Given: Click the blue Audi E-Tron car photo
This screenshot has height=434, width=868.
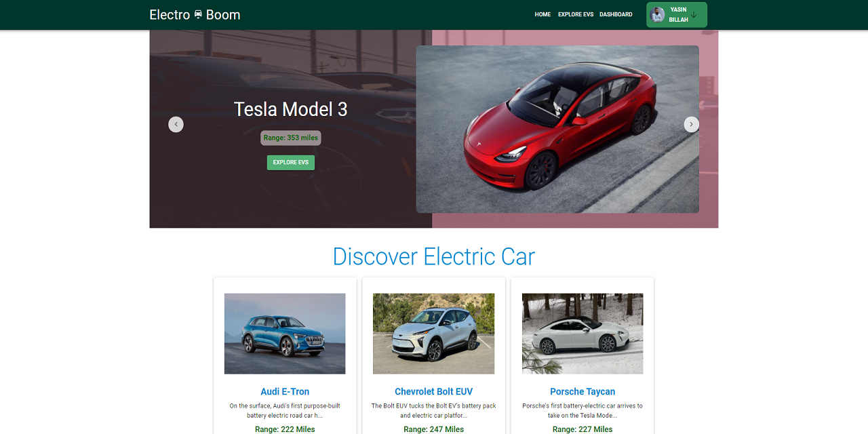Looking at the screenshot, I should click(284, 333).
